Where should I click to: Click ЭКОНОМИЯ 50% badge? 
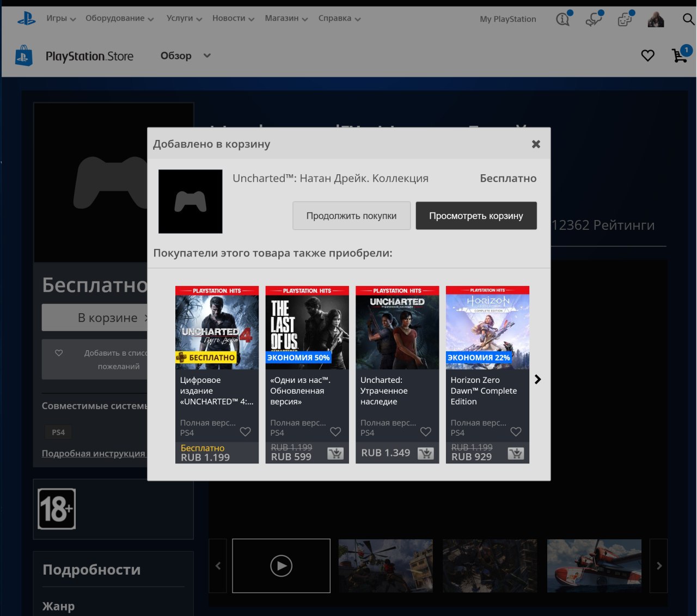click(298, 358)
